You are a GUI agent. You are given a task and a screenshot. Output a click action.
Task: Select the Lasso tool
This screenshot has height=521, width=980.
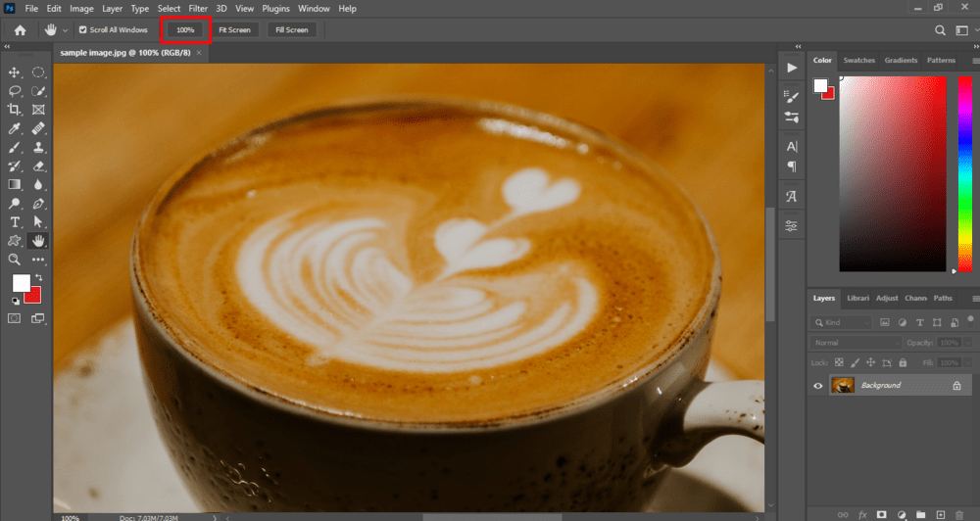[x=14, y=91]
